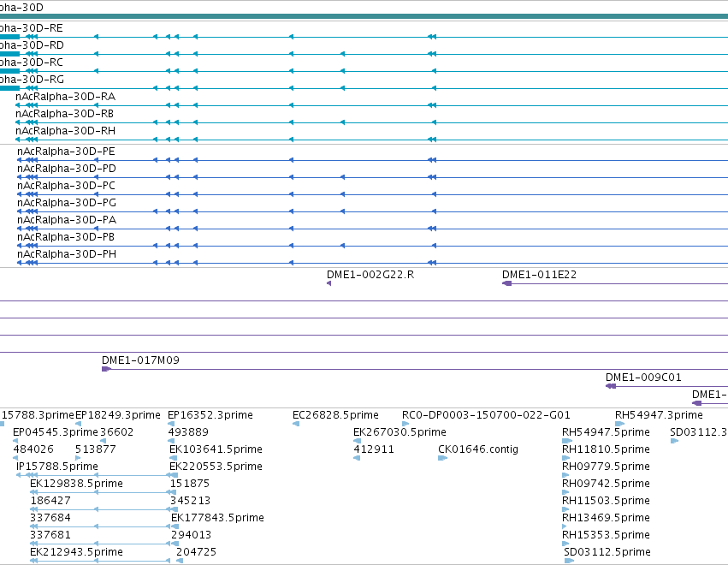728x565 pixels.
Task: Select EST label RH15353.5prime
Action: click(x=606, y=535)
